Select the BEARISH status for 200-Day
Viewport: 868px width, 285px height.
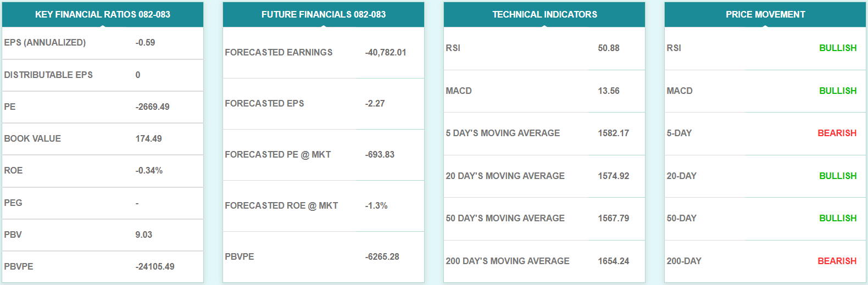pos(837,261)
